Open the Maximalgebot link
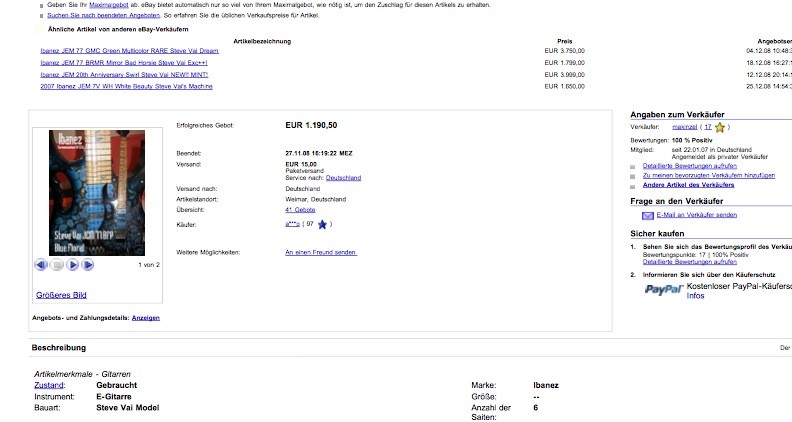Screen dimensions: 792x422 109,5
